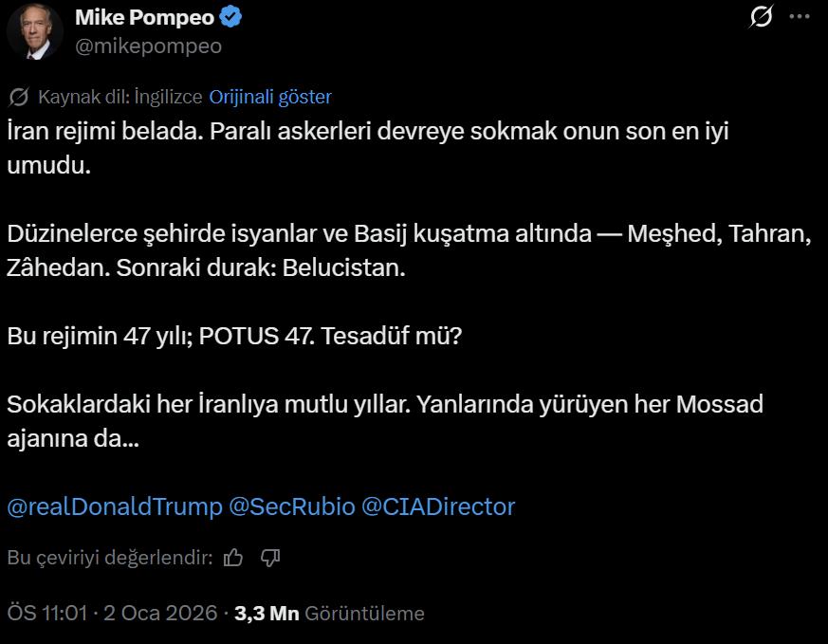
Task: Rate the translation with thumbs up
Action: 233,558
